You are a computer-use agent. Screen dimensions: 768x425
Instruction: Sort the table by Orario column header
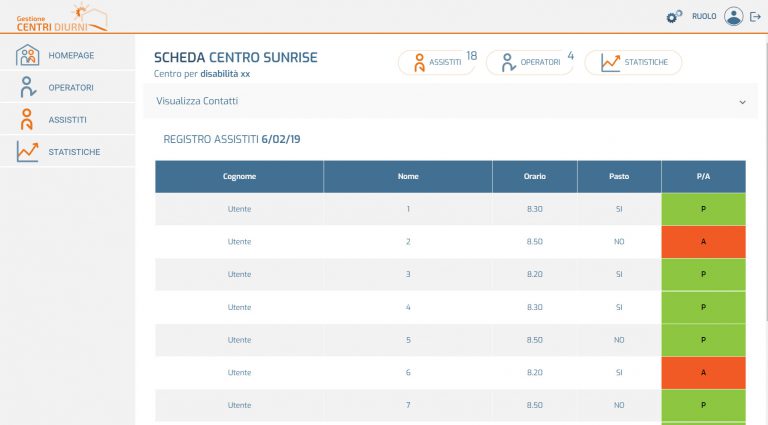pyautogui.click(x=534, y=176)
